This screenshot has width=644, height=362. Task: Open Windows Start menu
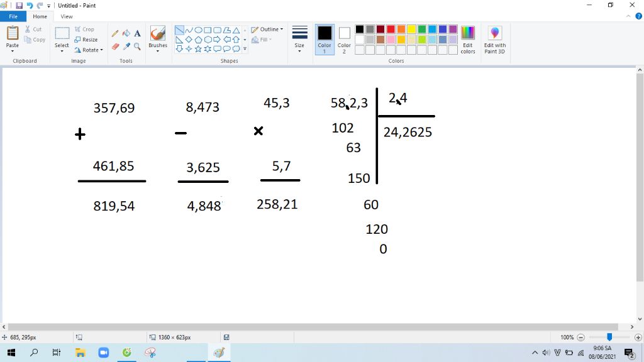pyautogui.click(x=11, y=353)
